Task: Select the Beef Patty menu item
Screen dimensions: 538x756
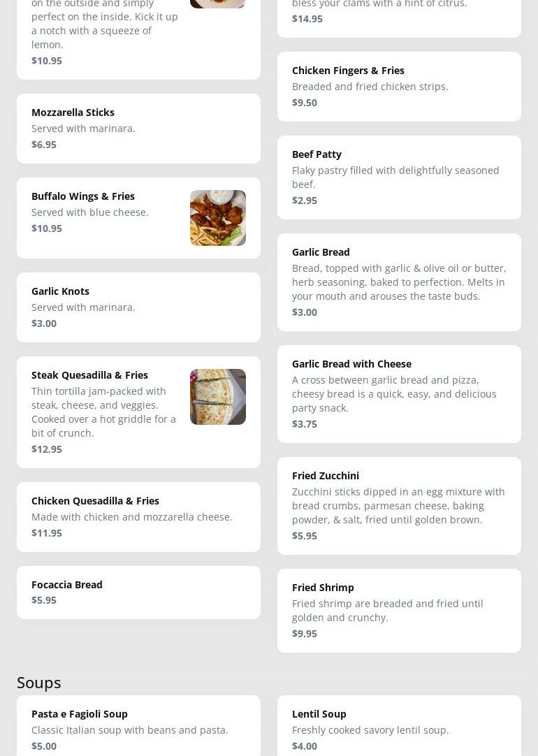Action: [399, 177]
